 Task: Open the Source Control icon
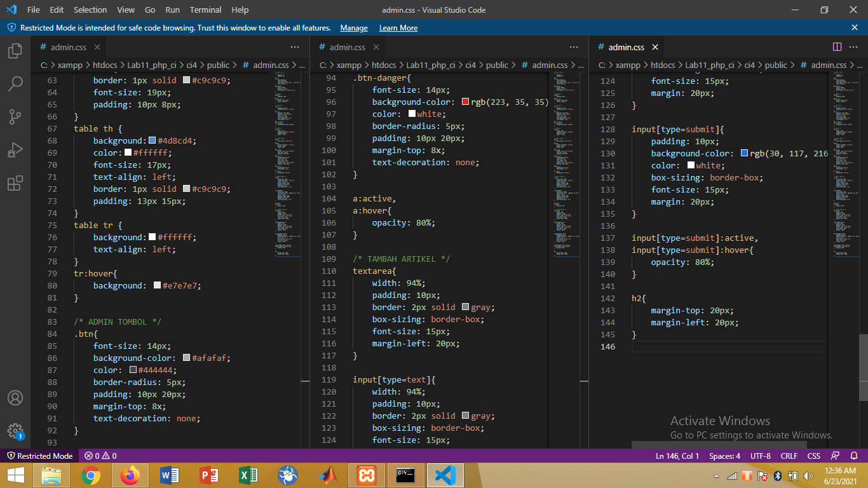tap(15, 116)
